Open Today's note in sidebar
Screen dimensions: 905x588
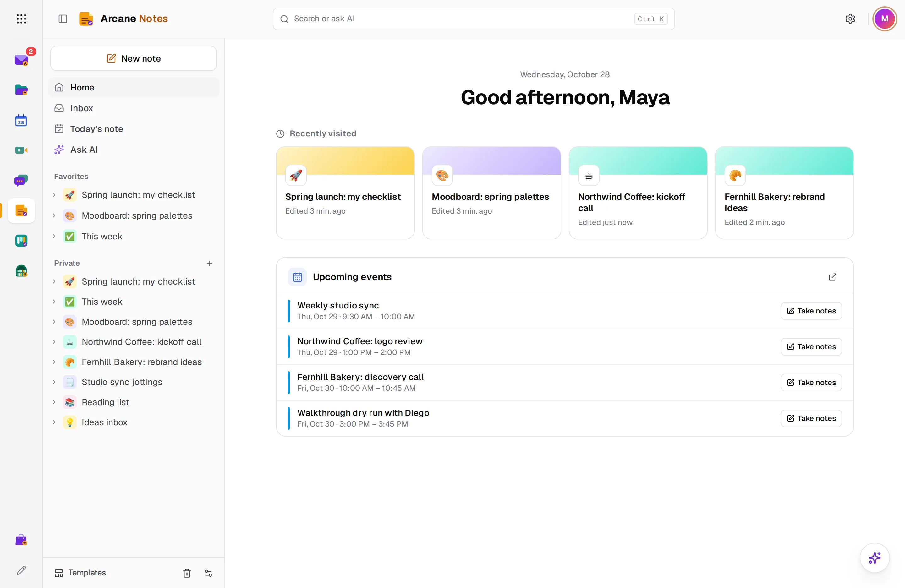[134, 128]
